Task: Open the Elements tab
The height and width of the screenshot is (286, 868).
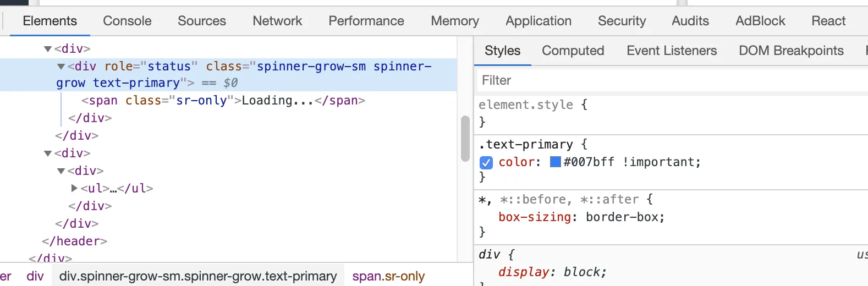Action: pos(50,21)
